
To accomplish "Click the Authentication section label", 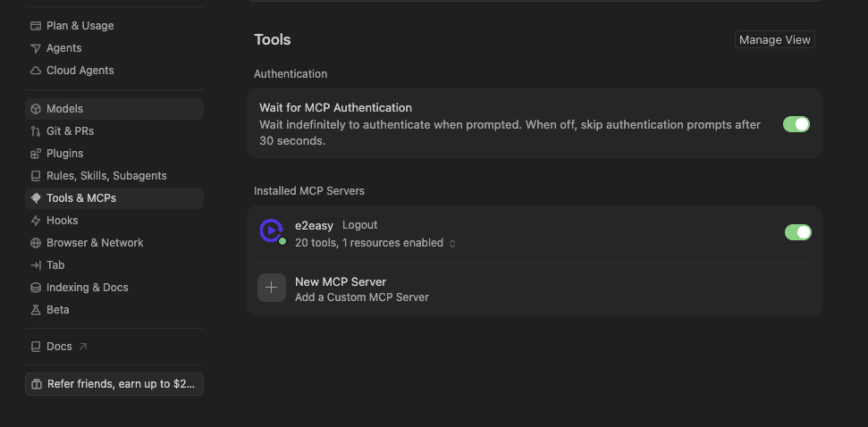I will click(x=291, y=74).
